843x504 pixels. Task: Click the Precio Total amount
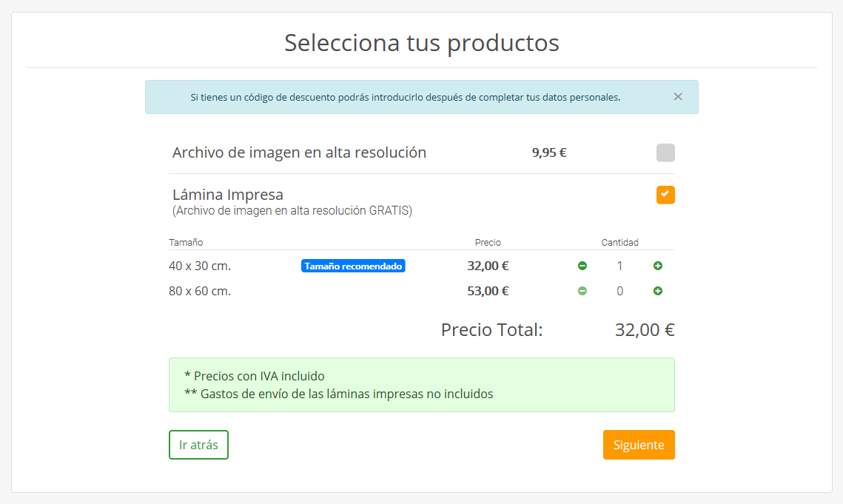(644, 330)
